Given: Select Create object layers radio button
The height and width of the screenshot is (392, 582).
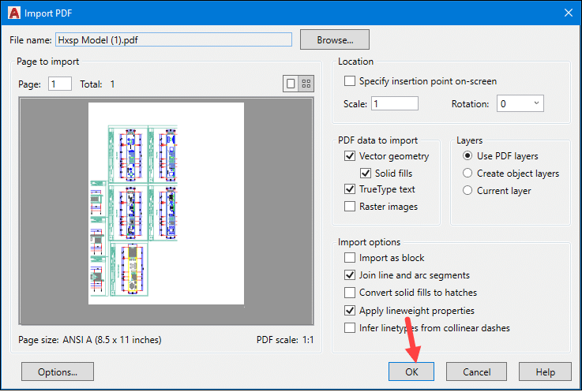Looking at the screenshot, I should [x=468, y=174].
